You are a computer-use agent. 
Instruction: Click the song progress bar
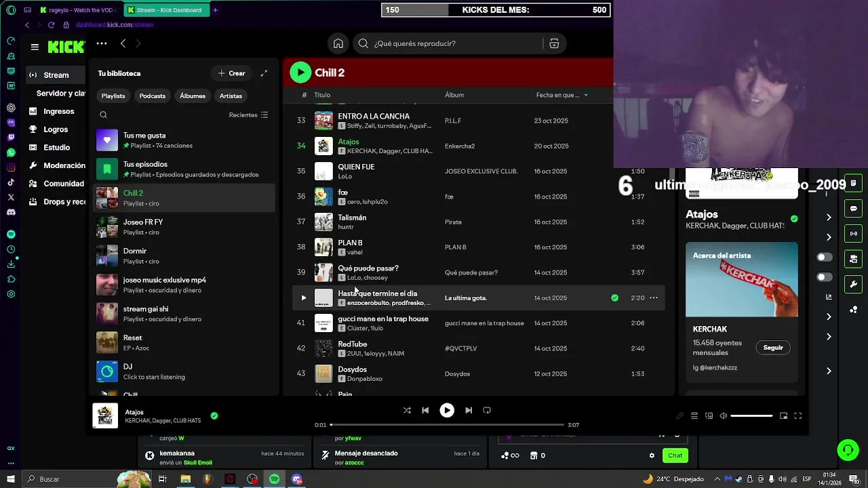(x=447, y=425)
